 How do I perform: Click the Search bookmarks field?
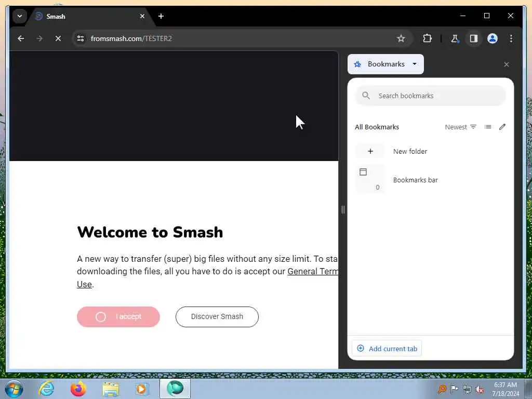pyautogui.click(x=430, y=96)
